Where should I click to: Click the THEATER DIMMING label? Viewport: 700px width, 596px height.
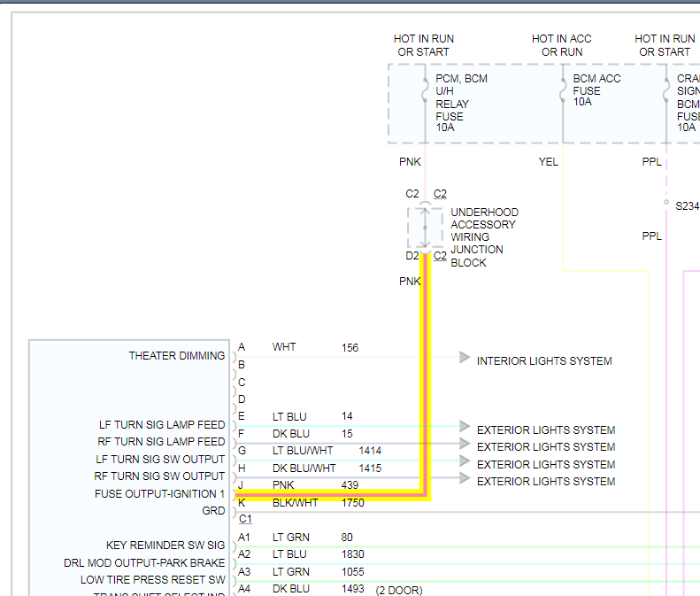(x=177, y=356)
